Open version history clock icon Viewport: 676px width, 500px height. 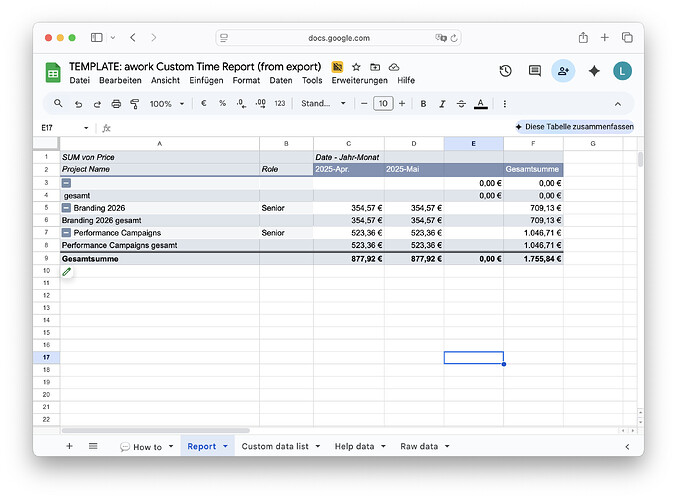coord(506,71)
